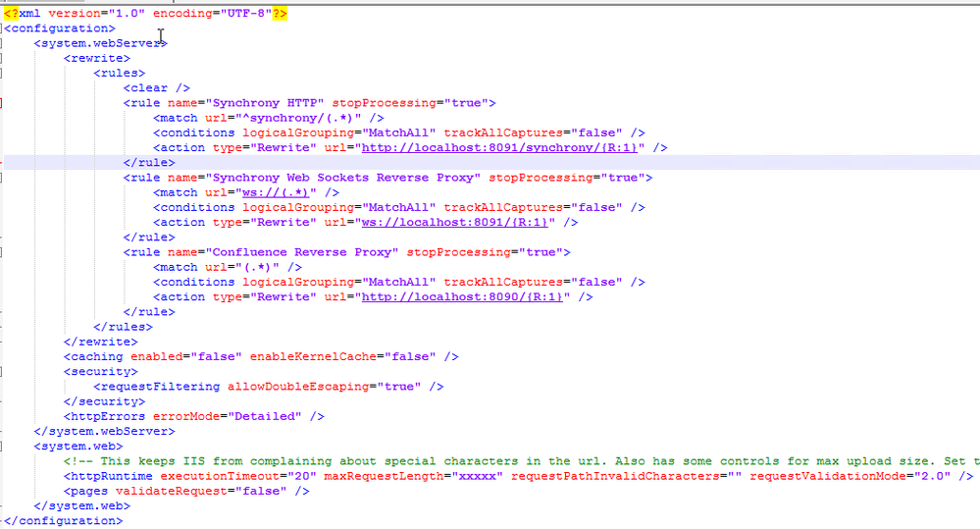Click the encoding="UTF-8" attribute
Viewport: 980px width, 529px height.
click(x=213, y=13)
